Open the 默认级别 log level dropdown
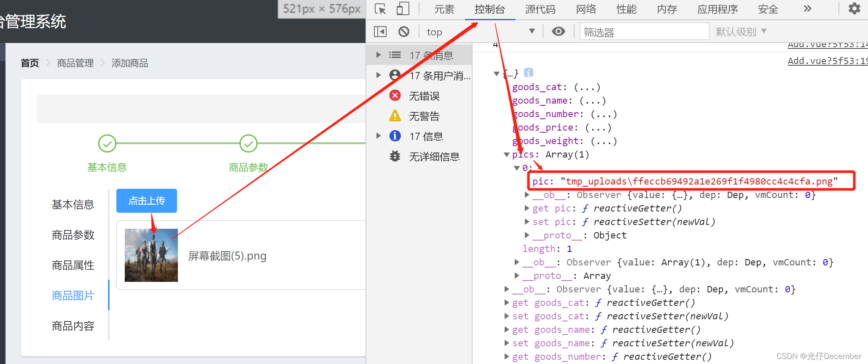Image resolution: width=868 pixels, height=364 pixels. [x=741, y=32]
